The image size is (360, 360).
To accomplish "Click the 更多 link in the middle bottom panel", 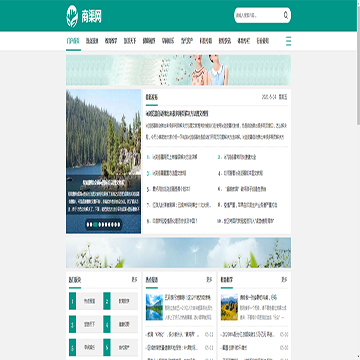I will coord(209,280).
